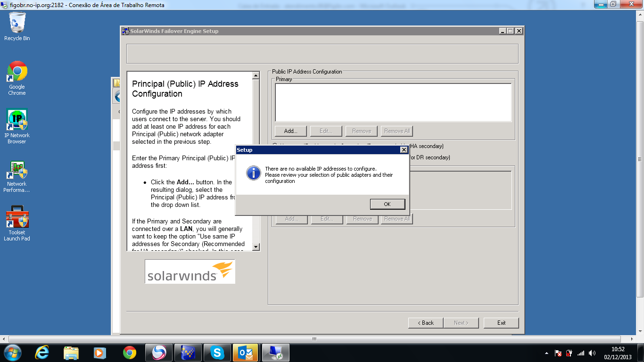Open the Recycle Bin desktop icon
The image size is (644, 362).
[x=17, y=26]
